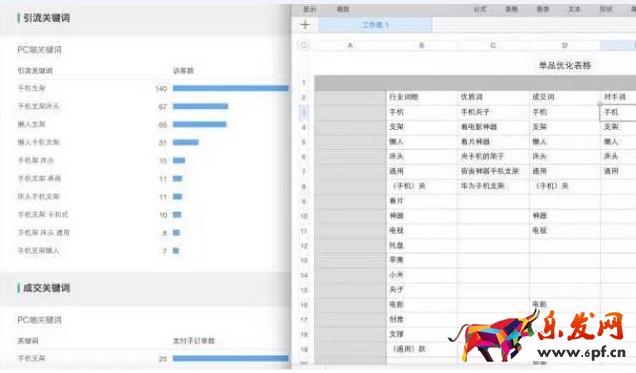Select the 夹手机的架子 cell

(493, 156)
